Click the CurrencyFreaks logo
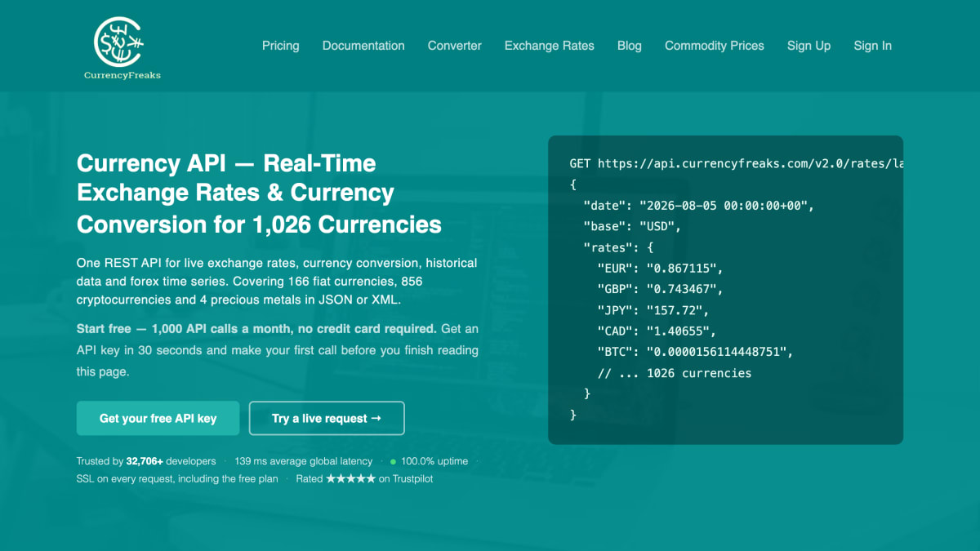The image size is (980, 551). [x=122, y=48]
